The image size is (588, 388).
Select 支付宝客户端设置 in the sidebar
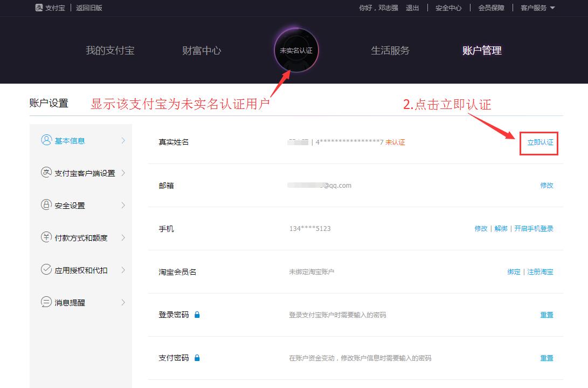(85, 173)
